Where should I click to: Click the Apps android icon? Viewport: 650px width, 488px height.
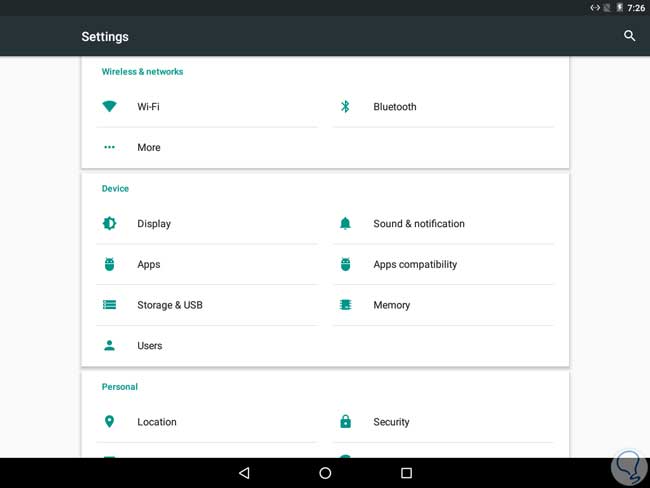pos(109,264)
